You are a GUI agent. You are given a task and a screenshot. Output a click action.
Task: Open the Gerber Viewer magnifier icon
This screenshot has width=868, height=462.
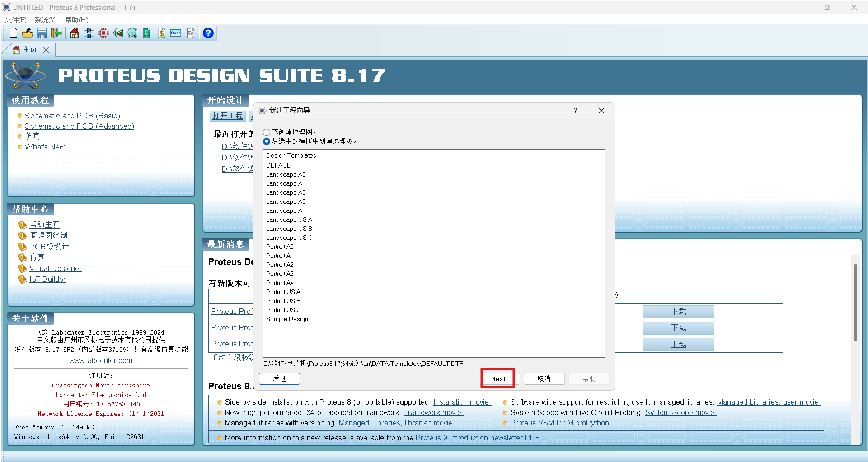coord(132,33)
